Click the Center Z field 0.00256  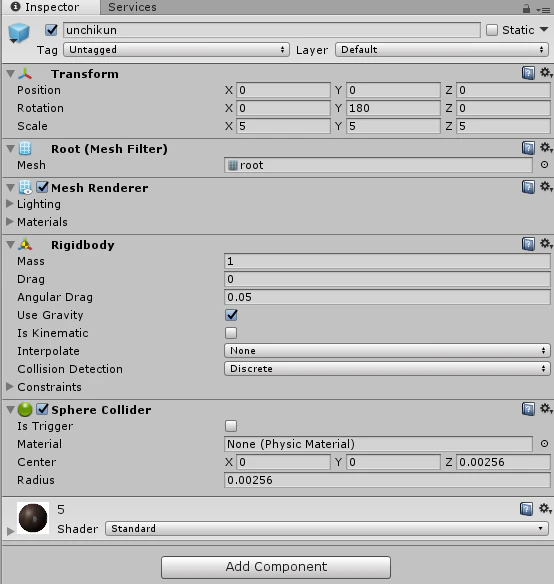[x=503, y=462]
